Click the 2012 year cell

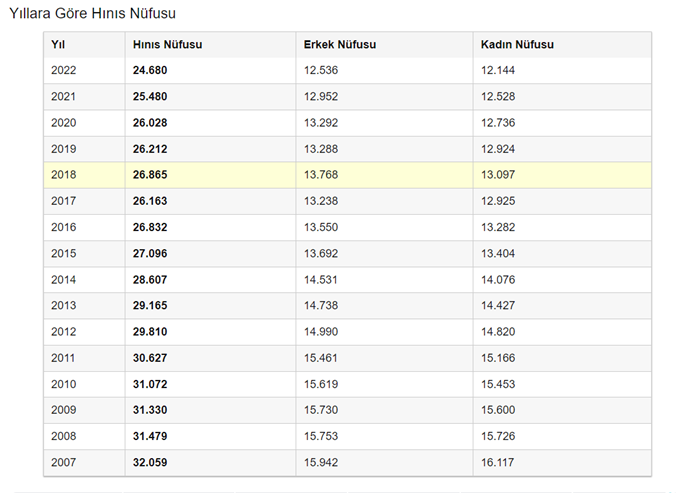click(x=64, y=331)
